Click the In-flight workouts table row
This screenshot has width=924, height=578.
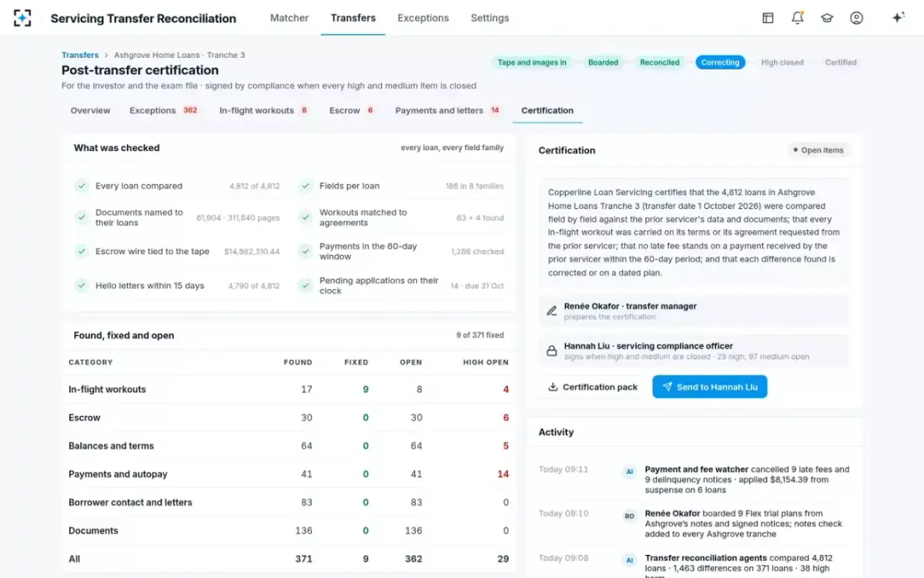[x=289, y=389]
